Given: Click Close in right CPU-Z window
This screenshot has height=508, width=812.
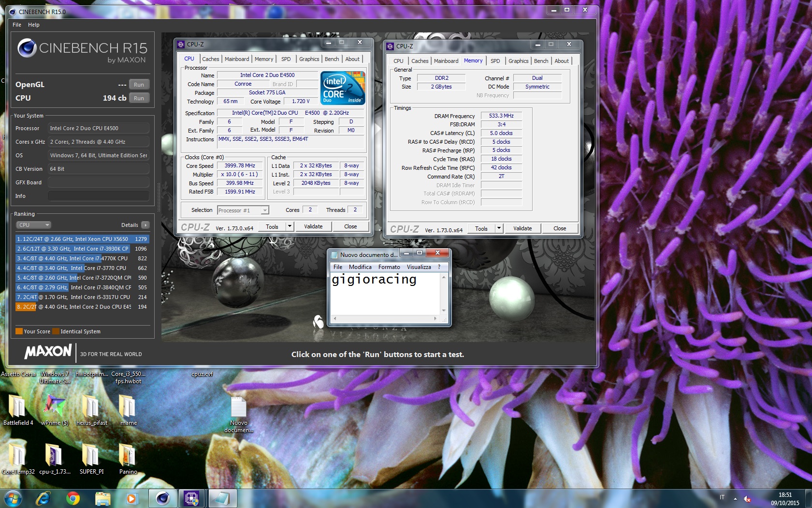Looking at the screenshot, I should pos(560,228).
